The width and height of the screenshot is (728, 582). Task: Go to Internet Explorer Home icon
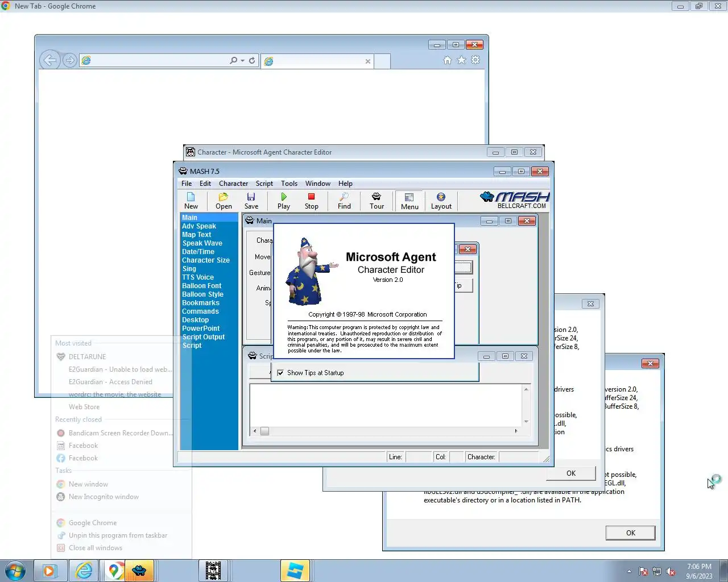tap(447, 60)
